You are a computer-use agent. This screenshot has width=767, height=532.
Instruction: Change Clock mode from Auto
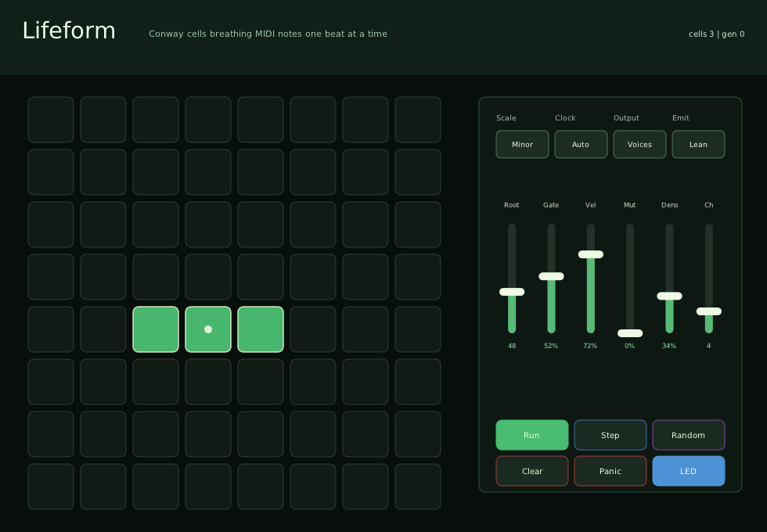(x=581, y=144)
